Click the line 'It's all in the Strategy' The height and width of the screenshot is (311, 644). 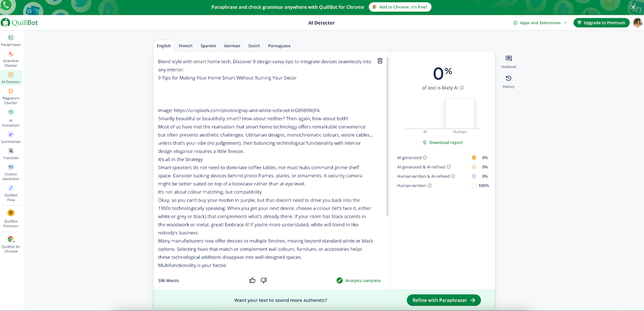point(180,160)
